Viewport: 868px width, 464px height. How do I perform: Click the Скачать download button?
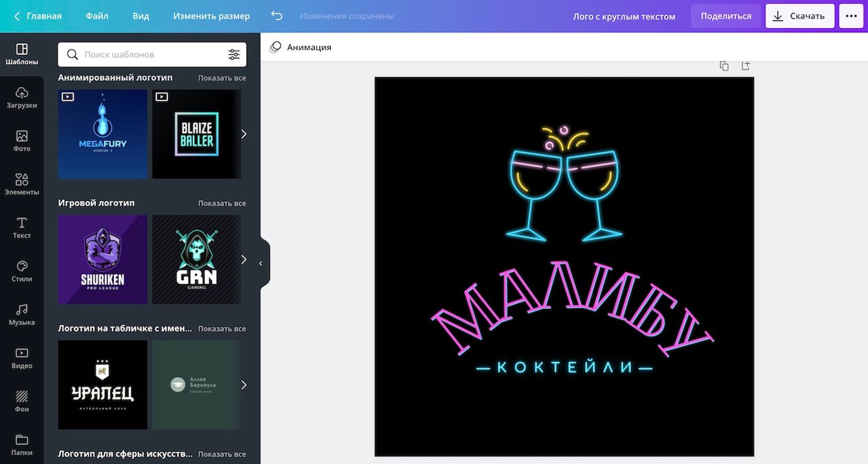click(x=799, y=16)
